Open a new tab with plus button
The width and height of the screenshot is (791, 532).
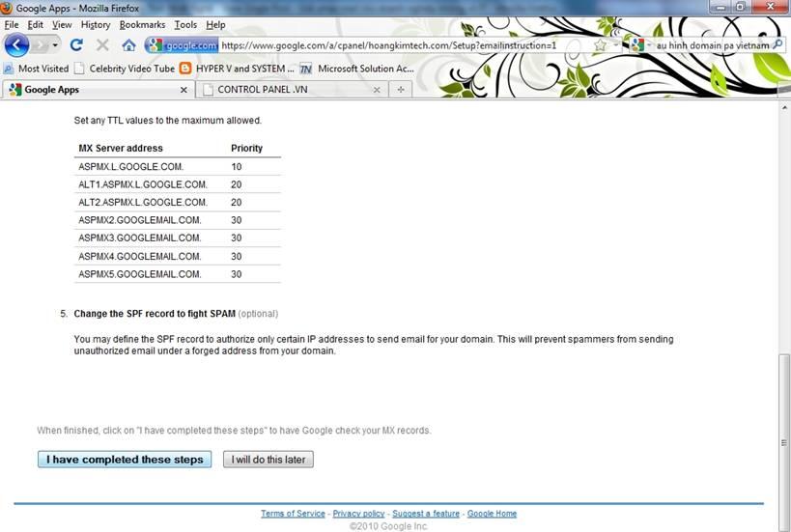pyautogui.click(x=401, y=90)
